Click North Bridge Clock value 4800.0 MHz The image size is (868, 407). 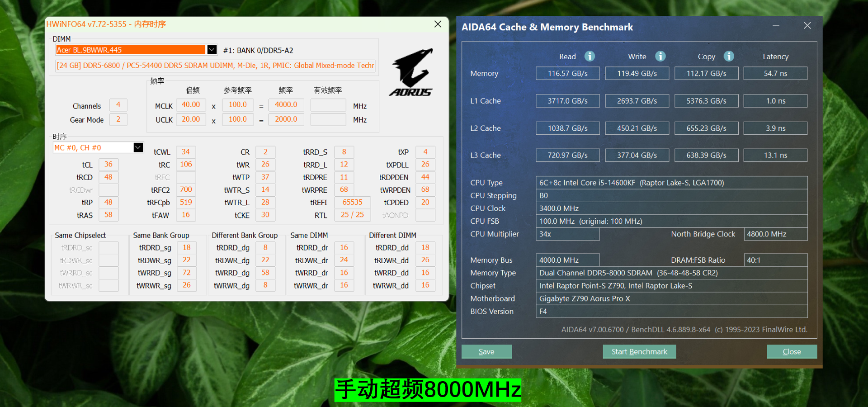776,234
